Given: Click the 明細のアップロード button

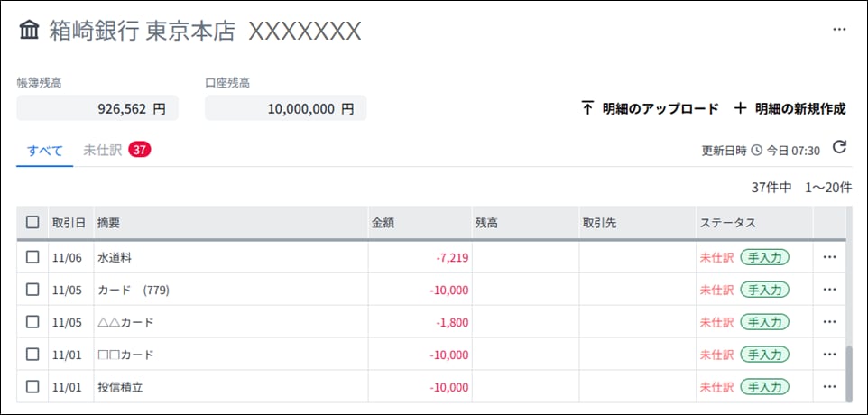Looking at the screenshot, I should click(650, 108).
